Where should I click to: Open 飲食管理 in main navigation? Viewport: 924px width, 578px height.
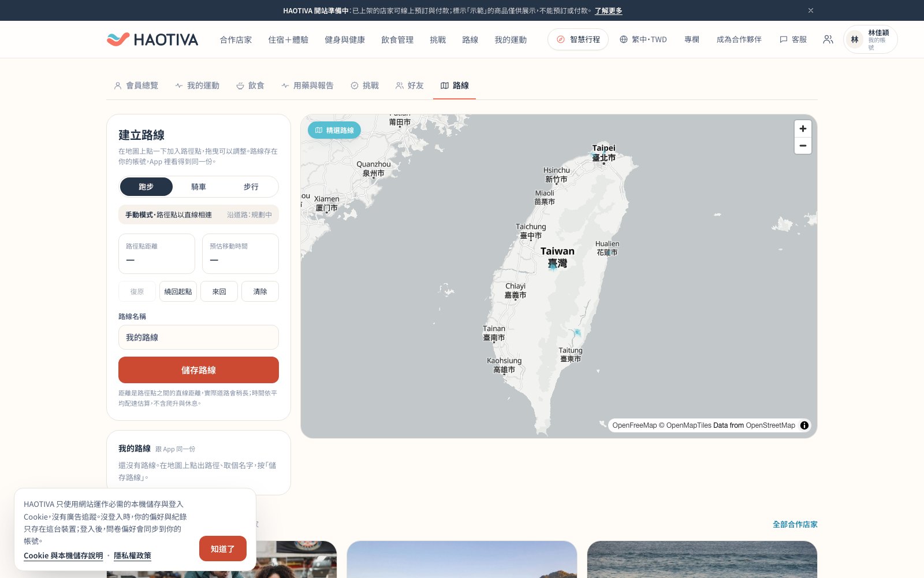[397, 39]
